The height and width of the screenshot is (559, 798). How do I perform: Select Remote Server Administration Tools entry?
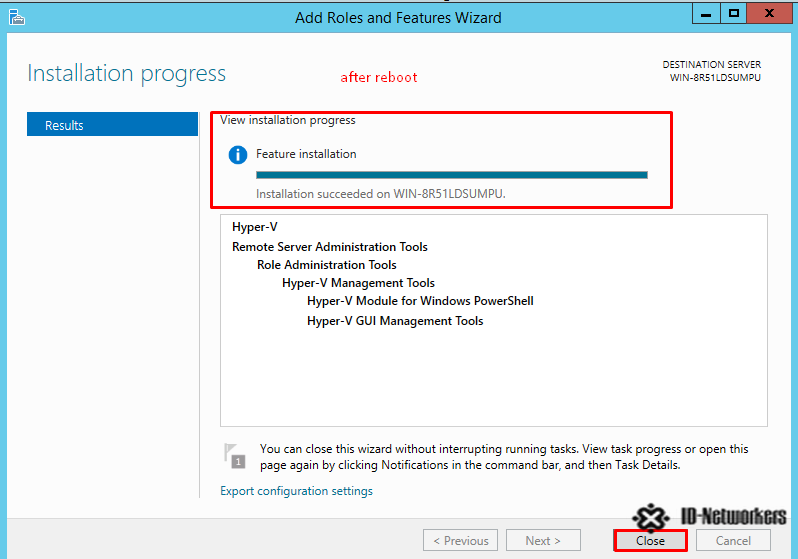coord(330,247)
